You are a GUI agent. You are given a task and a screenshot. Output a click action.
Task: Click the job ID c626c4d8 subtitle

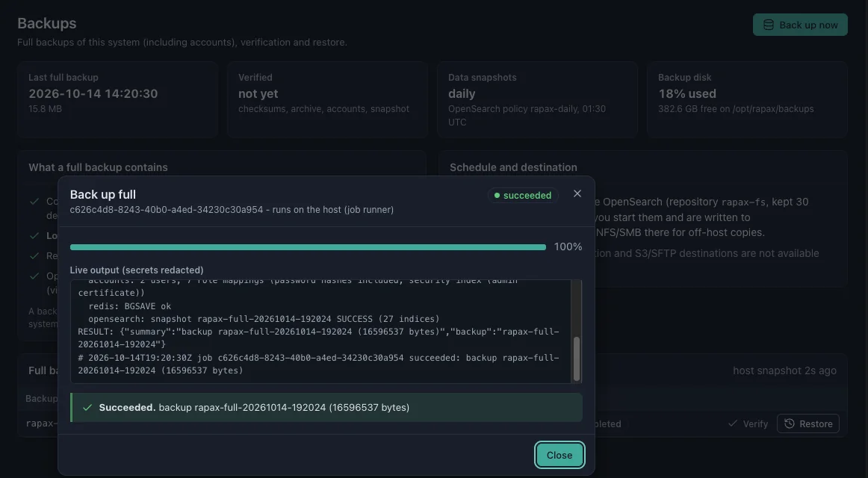(x=232, y=210)
